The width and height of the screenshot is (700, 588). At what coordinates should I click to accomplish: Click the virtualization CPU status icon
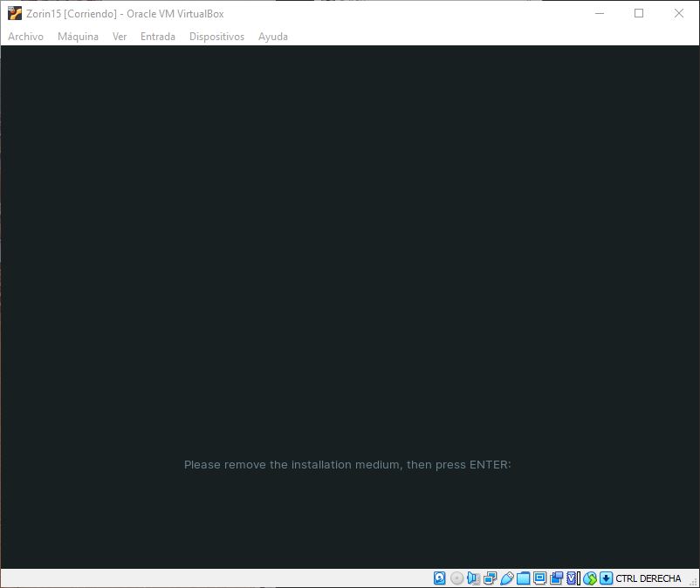coord(573,578)
